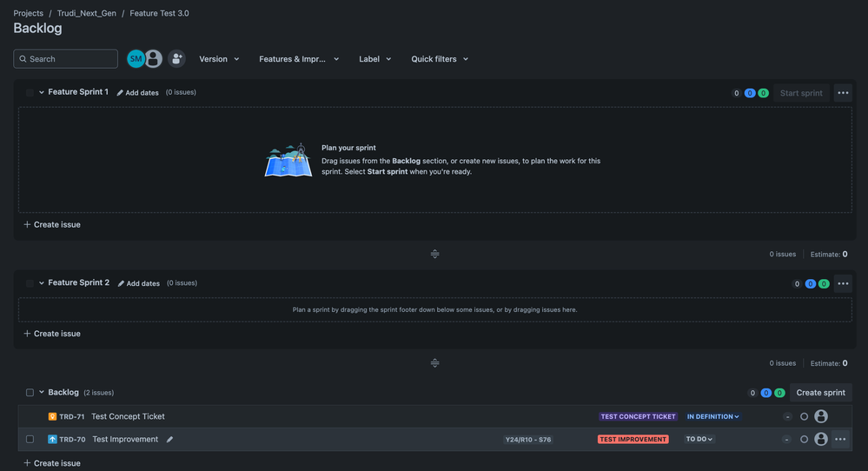
Task: Click the unassigned user avatar filter
Action: 153,59
